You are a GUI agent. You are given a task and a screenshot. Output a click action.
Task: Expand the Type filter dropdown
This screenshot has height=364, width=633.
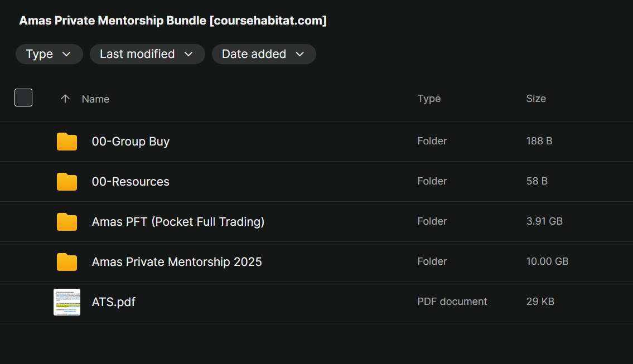[x=49, y=54]
